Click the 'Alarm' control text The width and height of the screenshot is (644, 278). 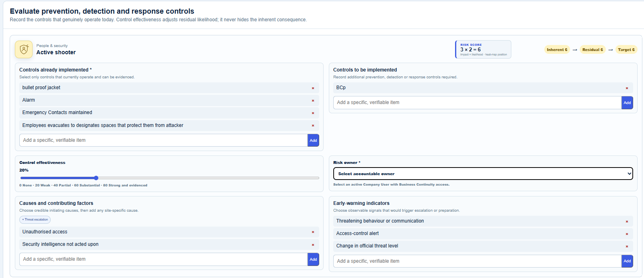29,100
